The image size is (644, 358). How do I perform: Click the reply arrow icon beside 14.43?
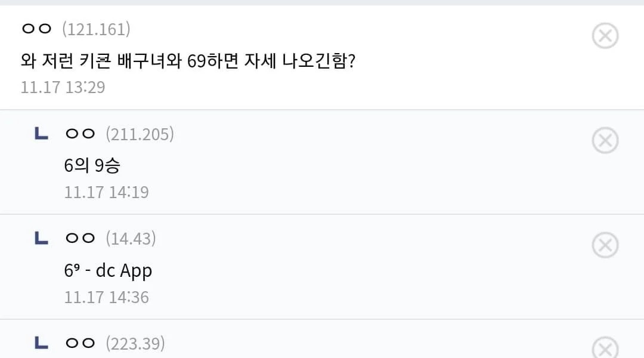42,239
